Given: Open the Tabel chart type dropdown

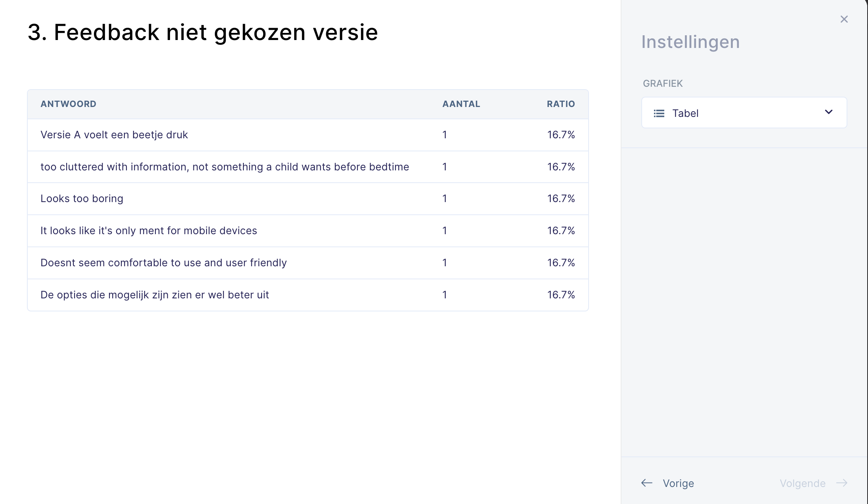Looking at the screenshot, I should (x=744, y=113).
